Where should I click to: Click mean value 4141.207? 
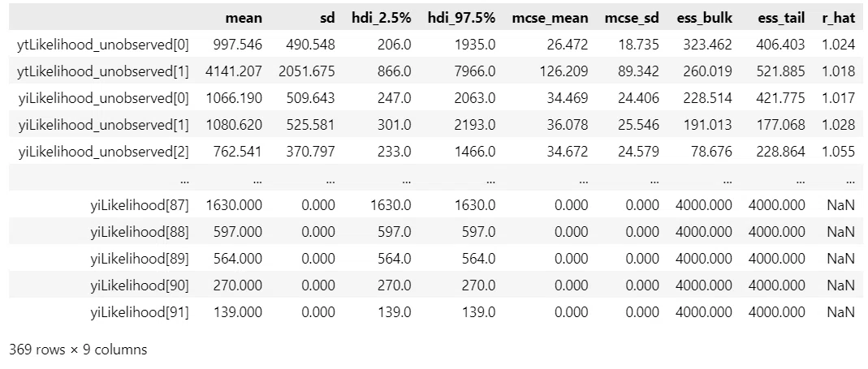pos(234,71)
